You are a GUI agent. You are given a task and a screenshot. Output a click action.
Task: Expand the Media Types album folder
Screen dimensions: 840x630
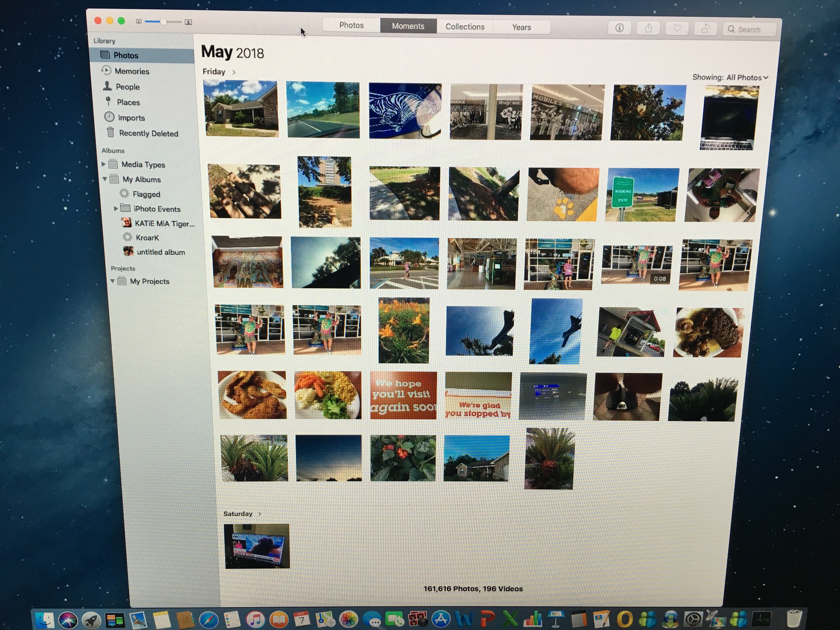pos(103,164)
